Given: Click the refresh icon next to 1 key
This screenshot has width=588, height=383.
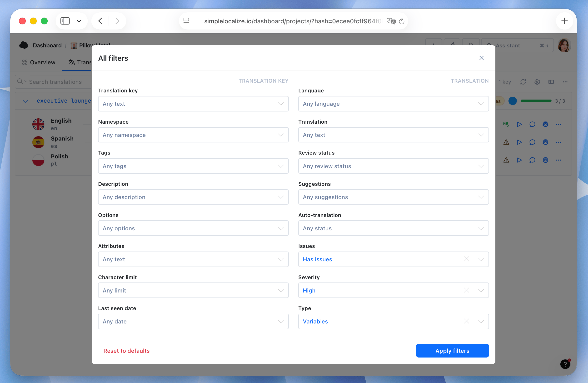Looking at the screenshot, I should coord(523,82).
